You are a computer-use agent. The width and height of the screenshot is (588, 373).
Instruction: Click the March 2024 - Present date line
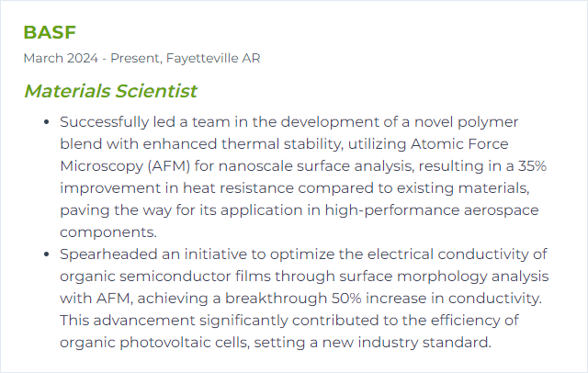tap(92, 58)
